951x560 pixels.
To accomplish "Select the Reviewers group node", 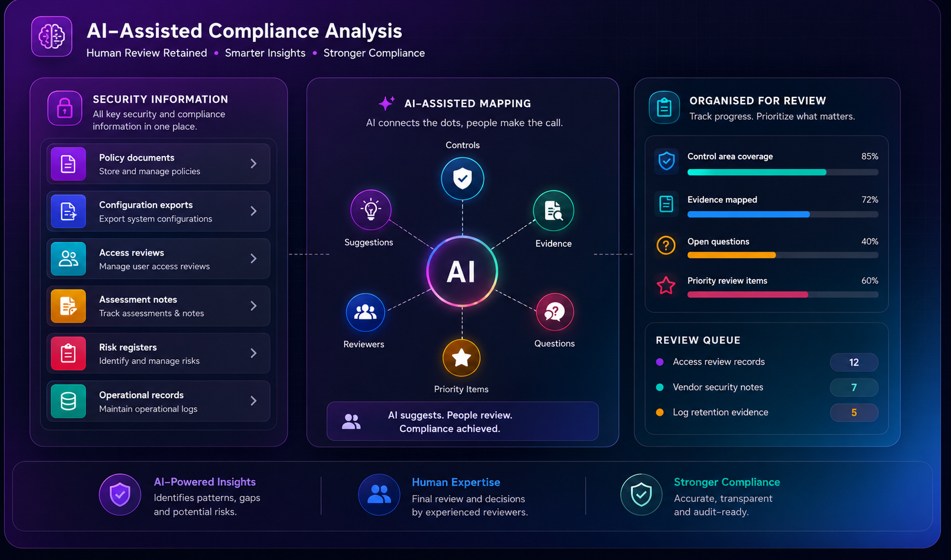I will point(365,312).
